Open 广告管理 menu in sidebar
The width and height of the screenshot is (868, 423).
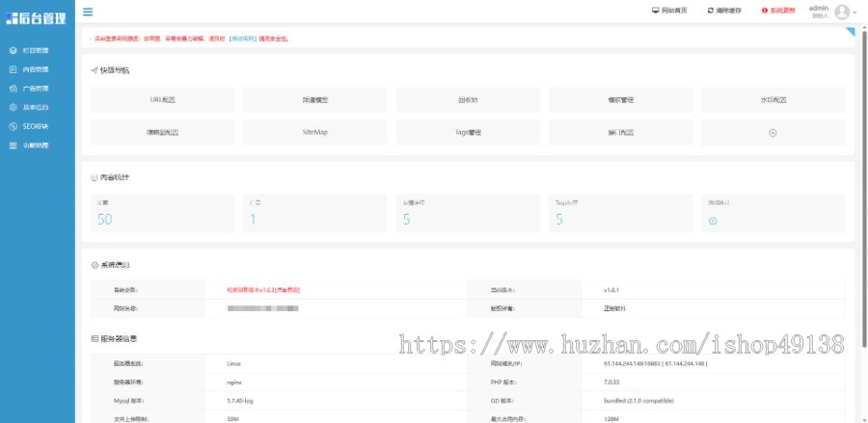pos(36,89)
